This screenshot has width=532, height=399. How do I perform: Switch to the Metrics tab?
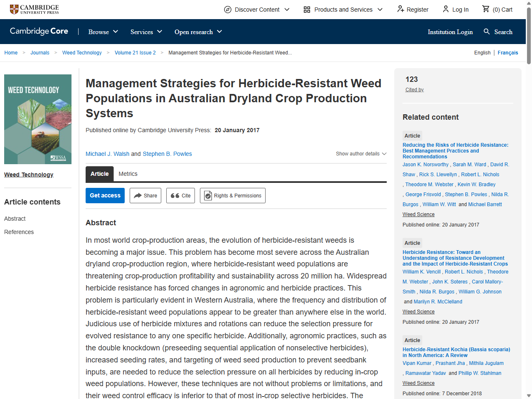[x=128, y=174]
